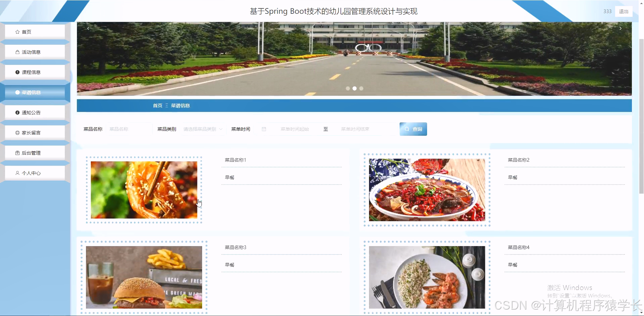The image size is (644, 316).
Task: Select the third carousel indicator dot
Action: pos(361,88)
